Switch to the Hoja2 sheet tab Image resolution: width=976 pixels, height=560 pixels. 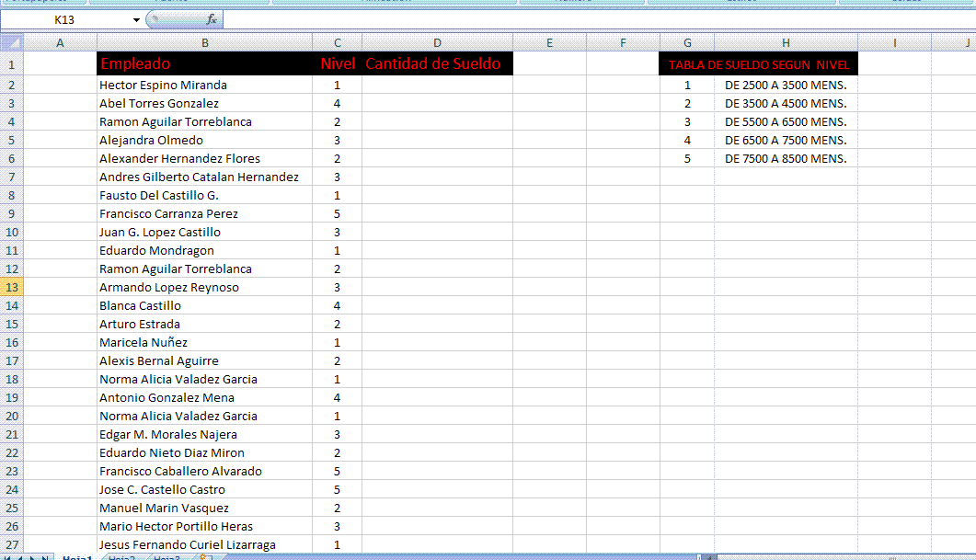point(122,557)
